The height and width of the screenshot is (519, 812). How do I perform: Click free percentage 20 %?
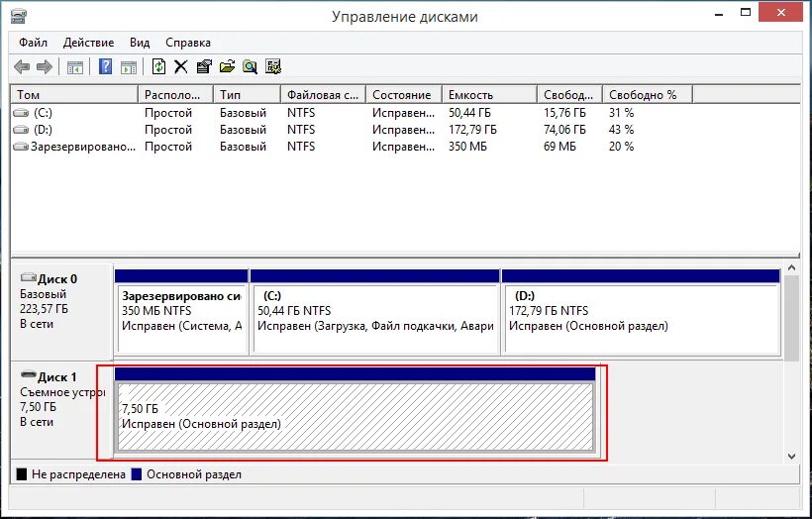click(x=622, y=147)
